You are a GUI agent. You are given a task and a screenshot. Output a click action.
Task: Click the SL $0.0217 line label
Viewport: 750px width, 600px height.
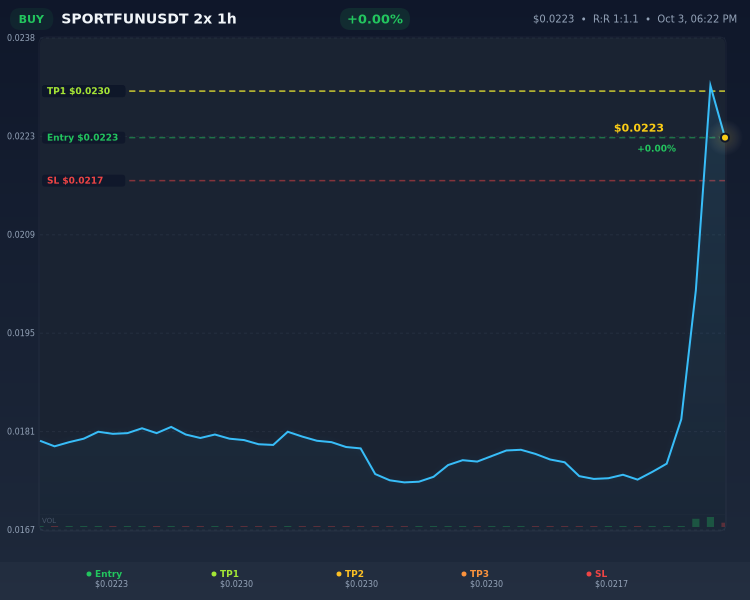(84, 180)
